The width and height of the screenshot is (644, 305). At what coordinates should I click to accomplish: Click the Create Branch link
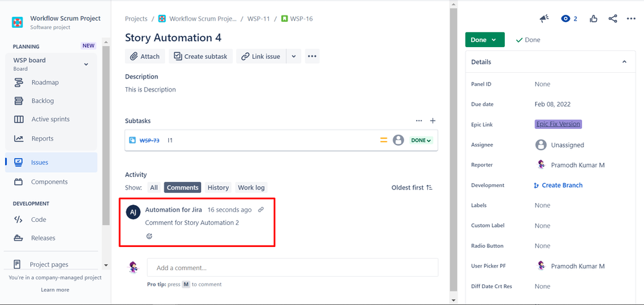(558, 185)
